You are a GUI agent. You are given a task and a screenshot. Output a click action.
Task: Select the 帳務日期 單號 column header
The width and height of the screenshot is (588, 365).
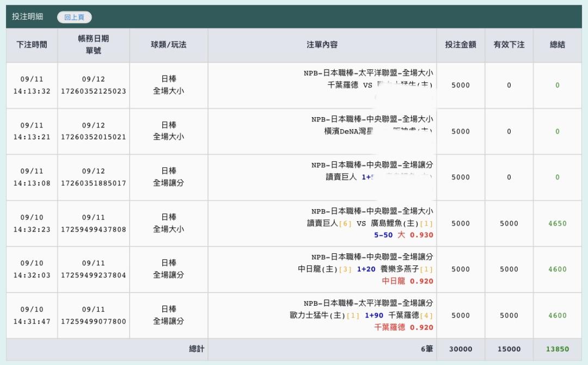click(x=94, y=45)
